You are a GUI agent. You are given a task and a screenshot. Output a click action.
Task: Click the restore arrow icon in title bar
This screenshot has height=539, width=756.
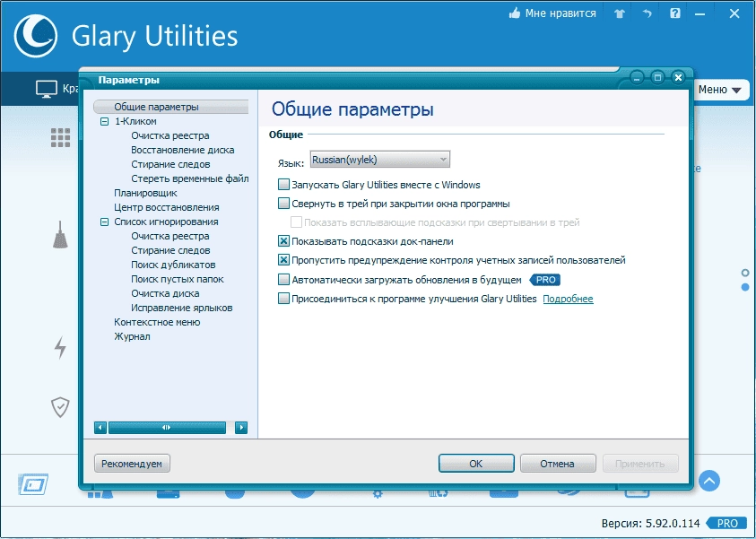647,13
